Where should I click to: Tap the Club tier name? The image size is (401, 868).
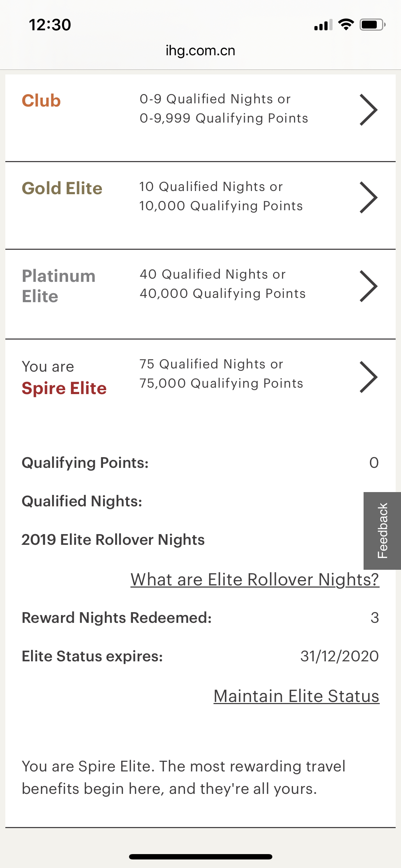click(x=41, y=101)
